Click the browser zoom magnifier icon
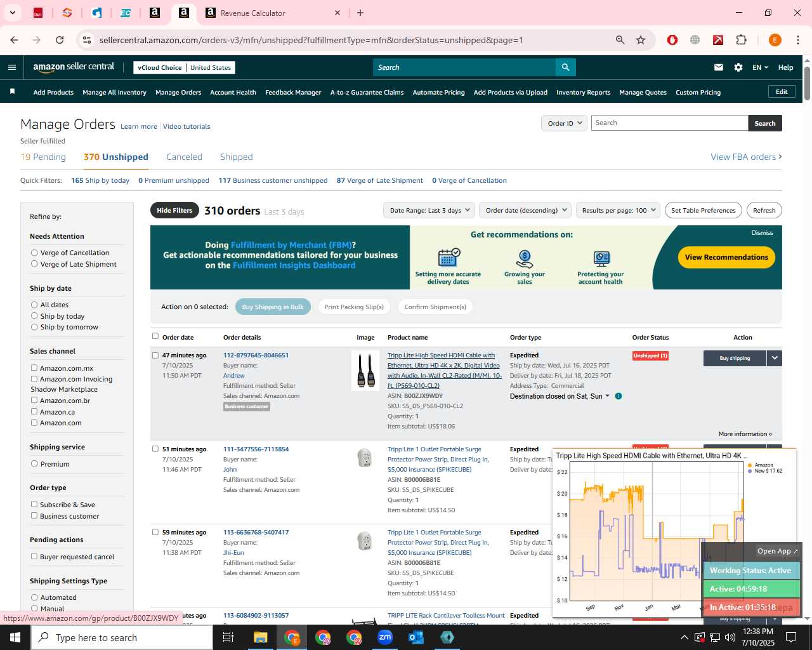Screen dimensions: 812x650 coord(620,40)
